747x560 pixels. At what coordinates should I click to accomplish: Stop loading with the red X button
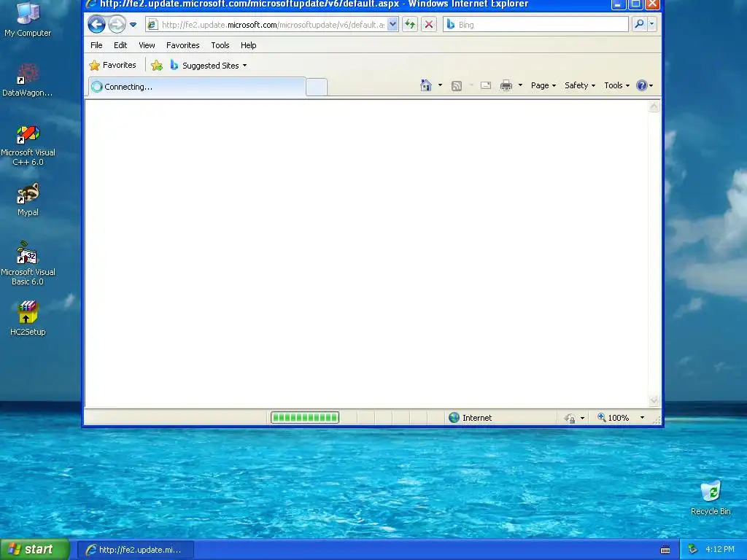(429, 25)
